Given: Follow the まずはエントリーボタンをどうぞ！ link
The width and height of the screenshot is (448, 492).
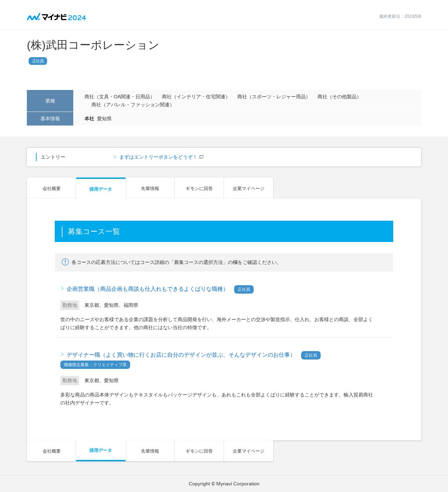Looking at the screenshot, I should (x=158, y=157).
